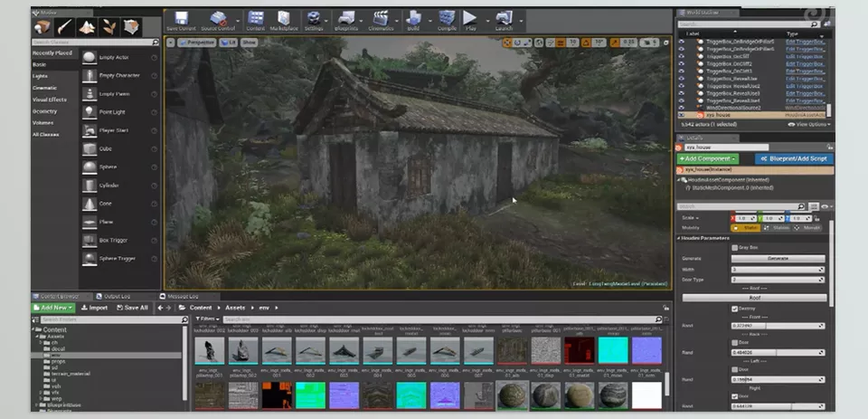Toggle Door checkbox under Right section
The image size is (868, 419).
[x=734, y=396]
